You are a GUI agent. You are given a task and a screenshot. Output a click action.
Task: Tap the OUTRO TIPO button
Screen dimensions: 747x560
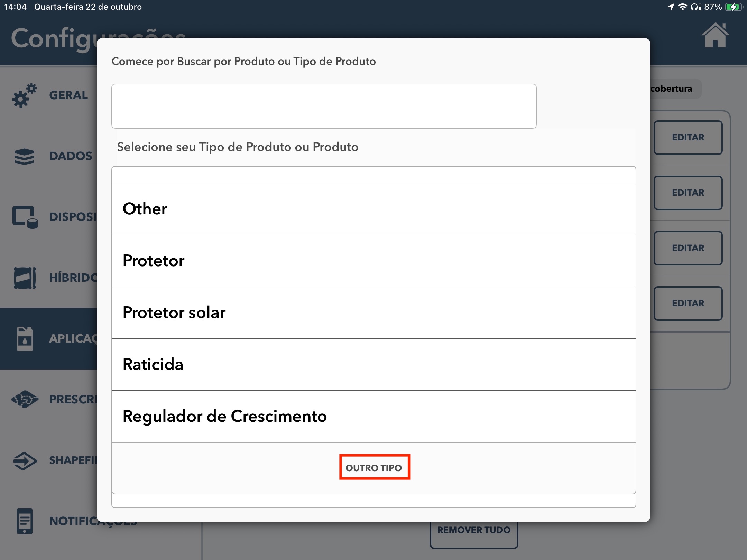click(x=375, y=467)
